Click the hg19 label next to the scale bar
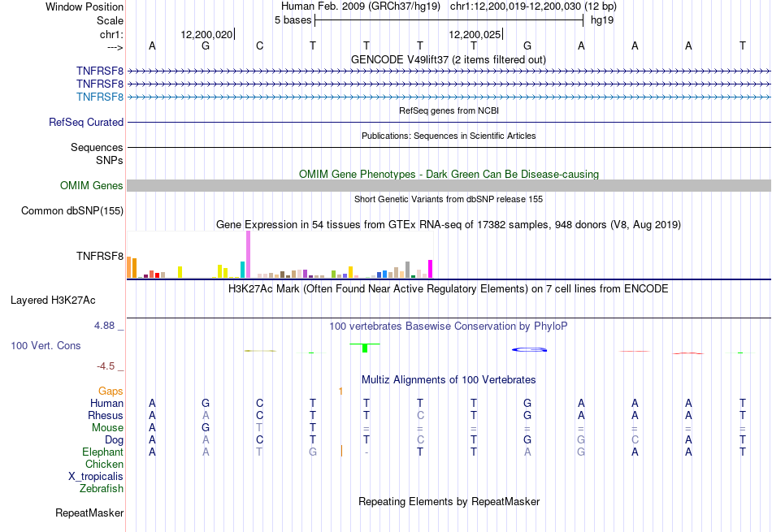 pyautogui.click(x=602, y=20)
